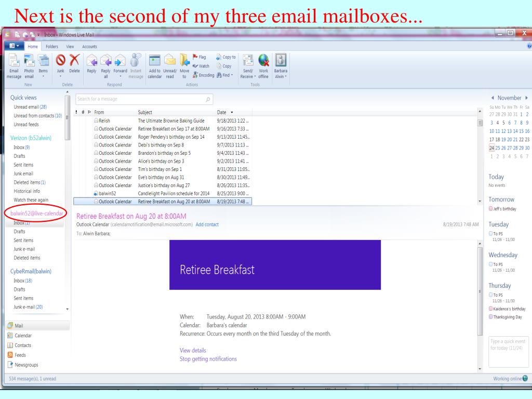Check Kaidence's birthday event box
Viewport: 532px width, 399px height.
click(x=490, y=309)
